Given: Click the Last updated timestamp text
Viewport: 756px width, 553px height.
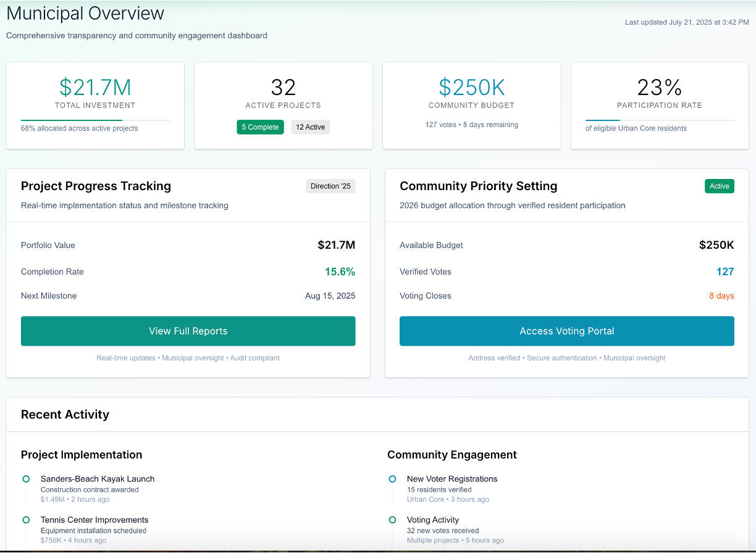Looking at the screenshot, I should [x=686, y=21].
